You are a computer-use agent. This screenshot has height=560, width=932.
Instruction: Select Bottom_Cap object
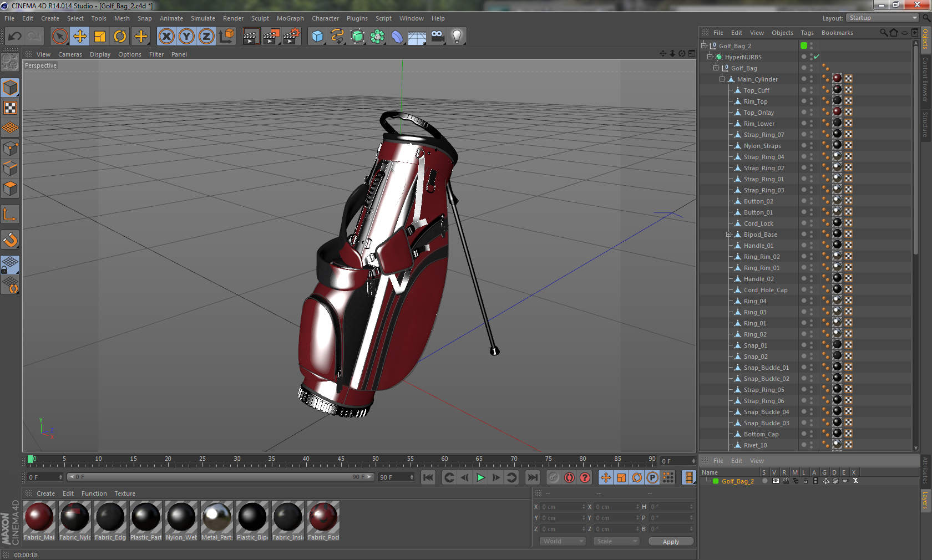761,434
